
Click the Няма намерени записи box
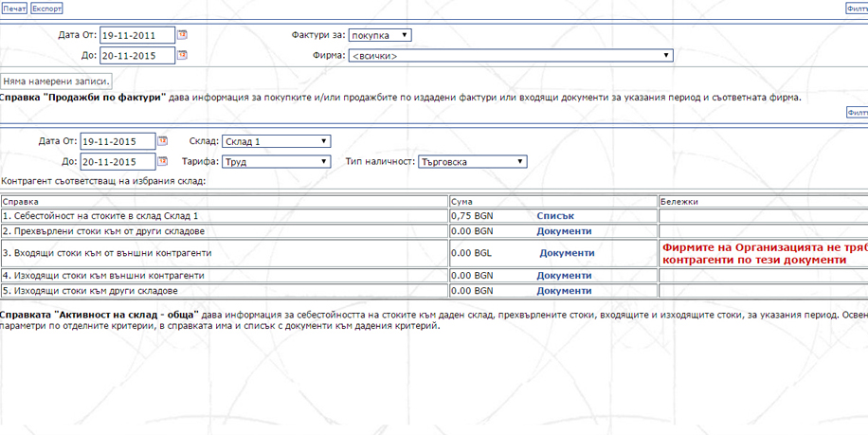[56, 81]
